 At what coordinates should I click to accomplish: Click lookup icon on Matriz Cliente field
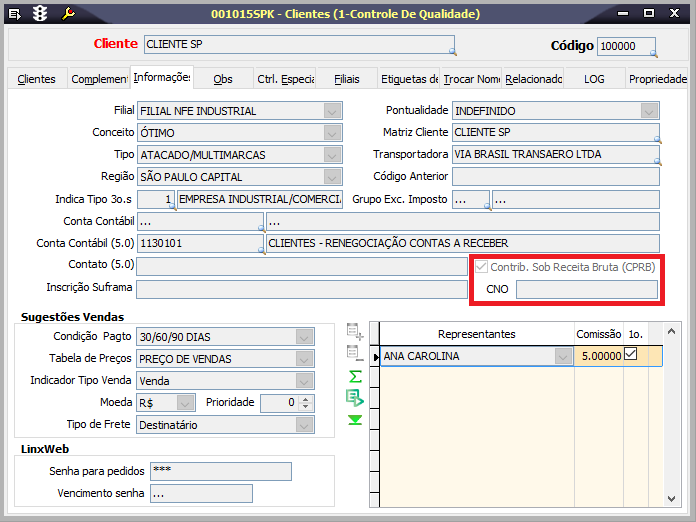[x=657, y=140]
